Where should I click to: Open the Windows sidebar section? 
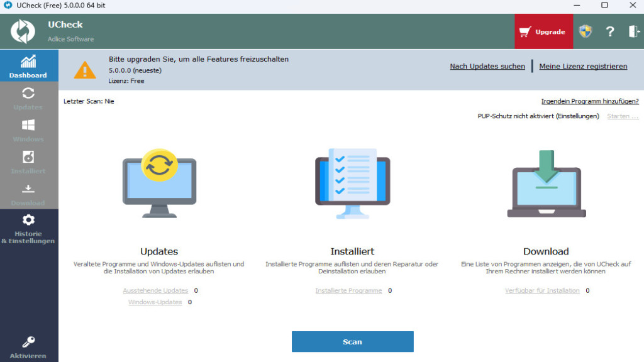pos(28,130)
